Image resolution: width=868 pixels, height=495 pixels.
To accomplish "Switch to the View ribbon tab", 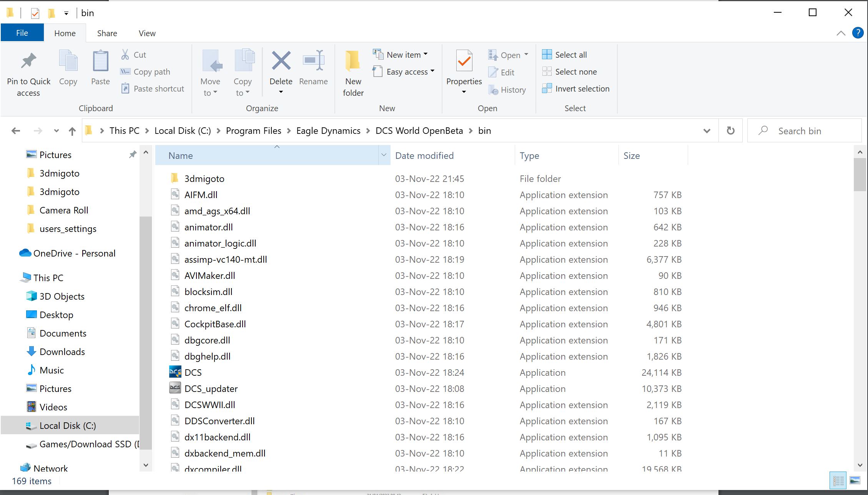I will (x=147, y=33).
